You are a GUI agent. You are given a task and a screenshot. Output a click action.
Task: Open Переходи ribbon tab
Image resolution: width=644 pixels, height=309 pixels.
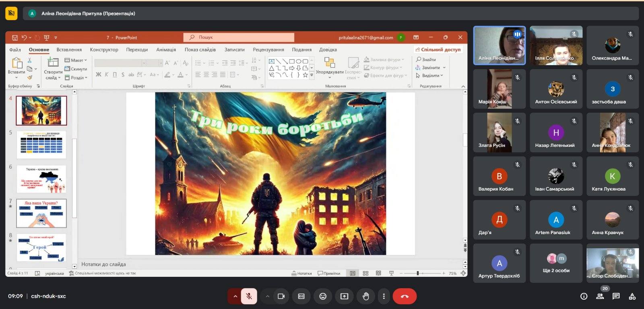pos(137,49)
